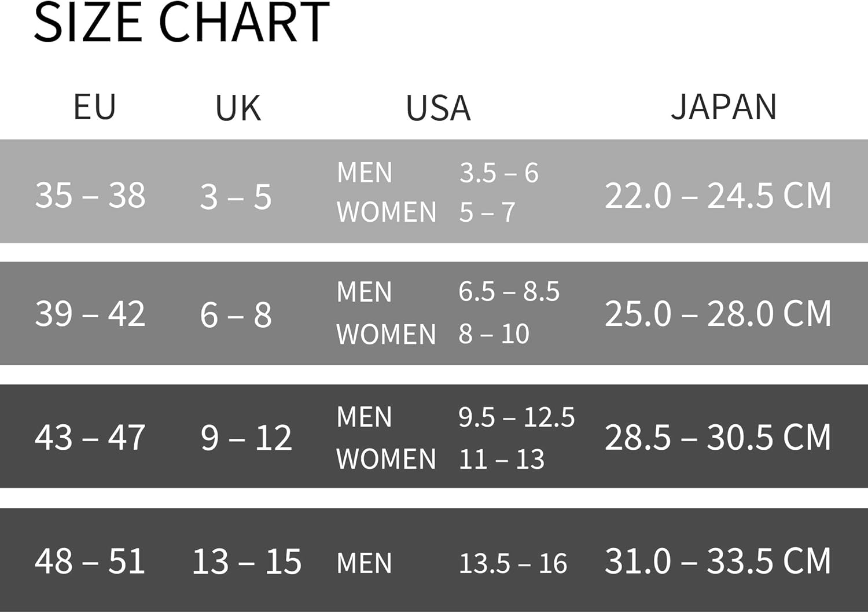Click US men's size 6.5 – 8.5

509,291
